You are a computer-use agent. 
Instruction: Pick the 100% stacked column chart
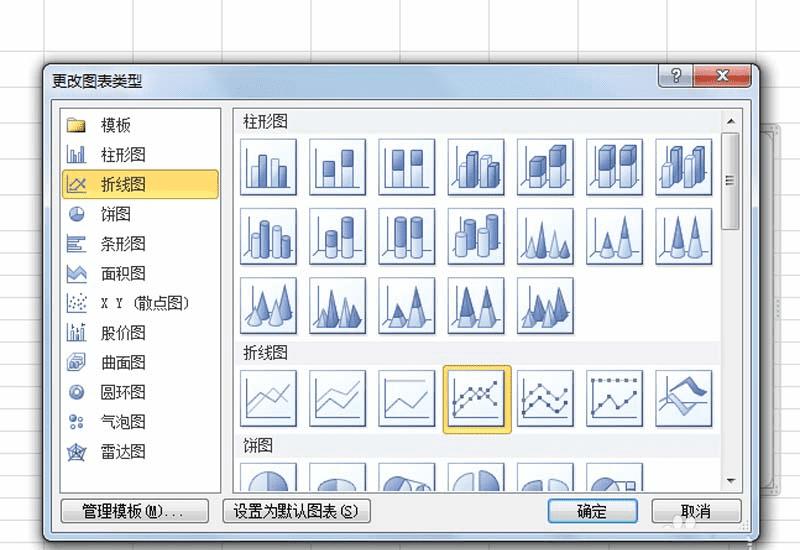407,167
